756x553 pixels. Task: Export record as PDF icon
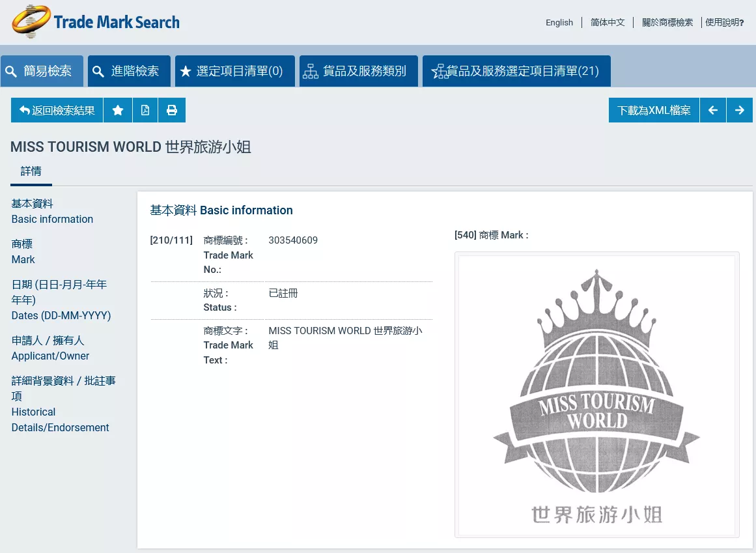(x=145, y=111)
